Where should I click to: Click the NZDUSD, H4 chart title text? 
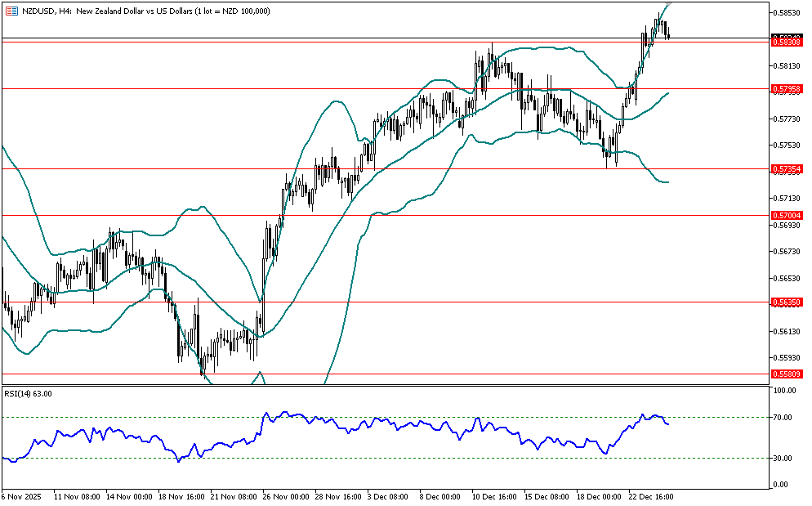pyautogui.click(x=47, y=11)
